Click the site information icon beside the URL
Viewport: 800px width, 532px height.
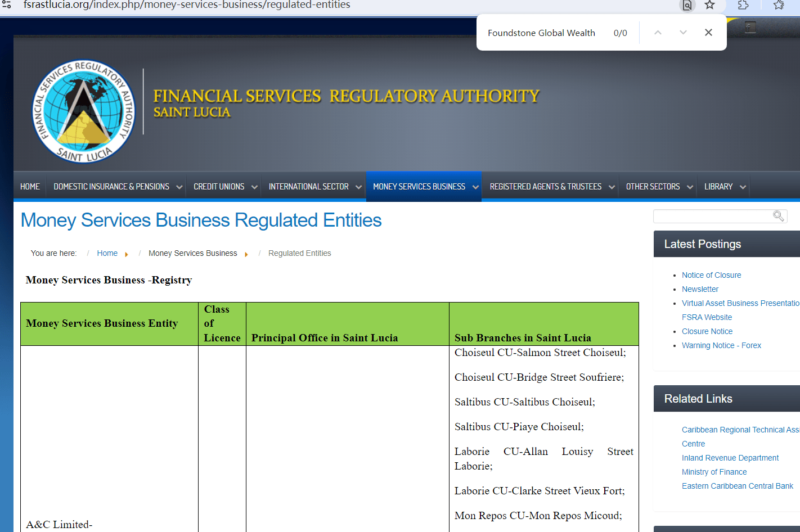tap(7, 4)
